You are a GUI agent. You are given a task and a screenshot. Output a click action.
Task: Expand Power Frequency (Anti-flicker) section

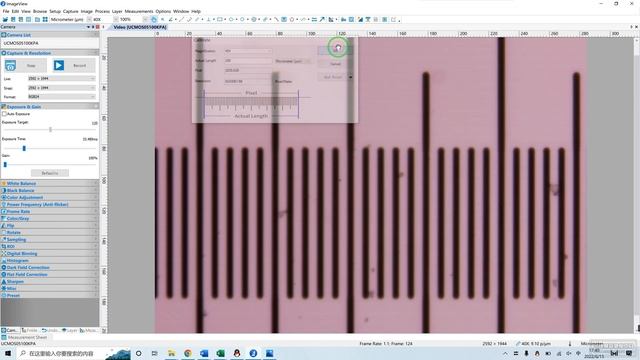[x=49, y=204]
